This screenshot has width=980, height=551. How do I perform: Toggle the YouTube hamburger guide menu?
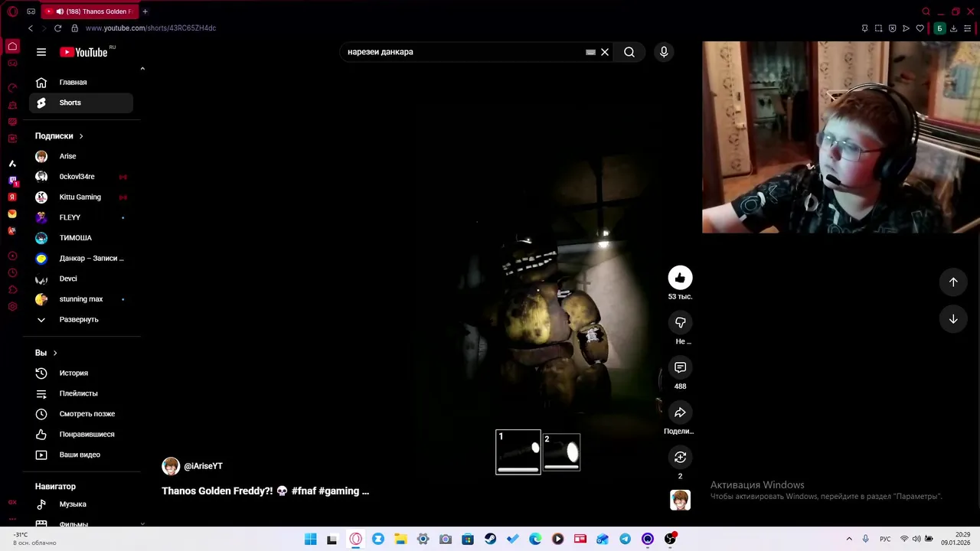(x=41, y=52)
